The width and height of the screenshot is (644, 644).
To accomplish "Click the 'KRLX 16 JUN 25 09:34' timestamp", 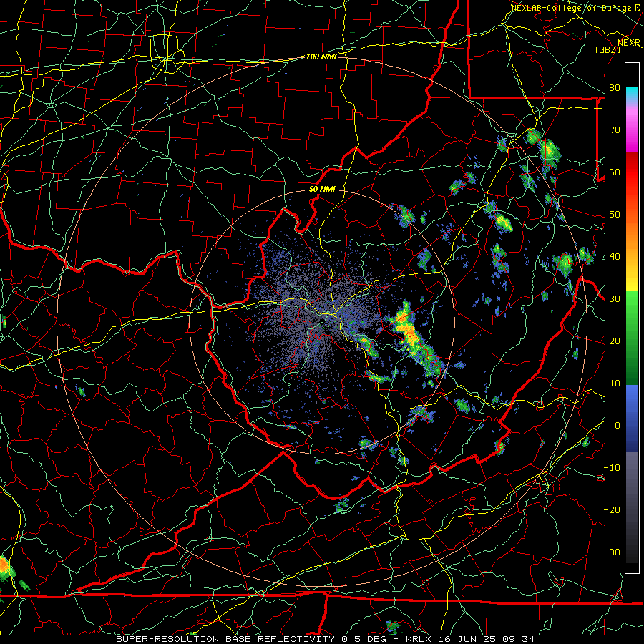I will pyautogui.click(x=470, y=639).
